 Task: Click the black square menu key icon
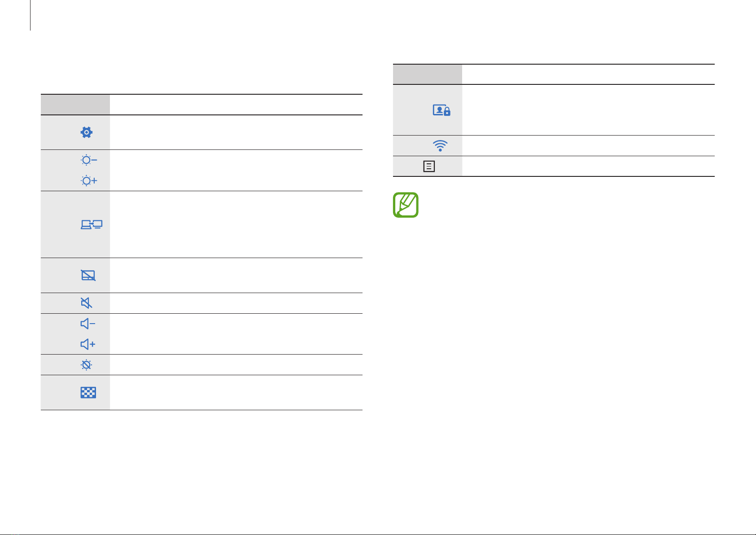pyautogui.click(x=429, y=167)
